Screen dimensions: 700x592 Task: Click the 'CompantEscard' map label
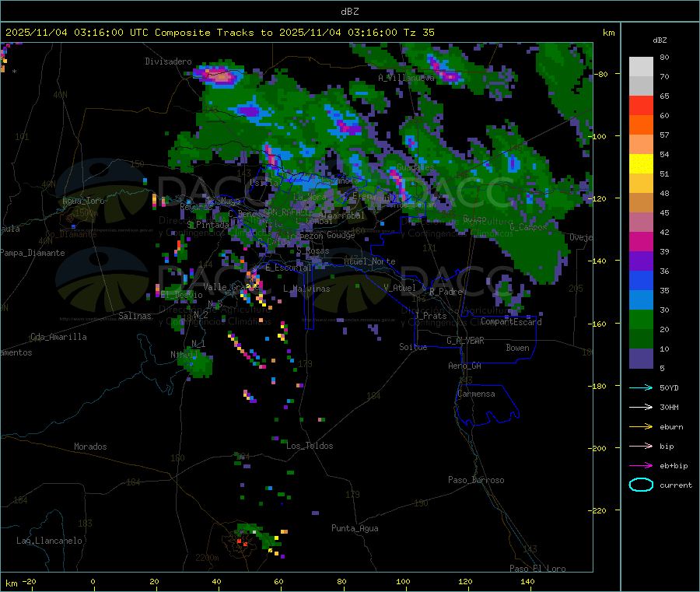[511, 322]
